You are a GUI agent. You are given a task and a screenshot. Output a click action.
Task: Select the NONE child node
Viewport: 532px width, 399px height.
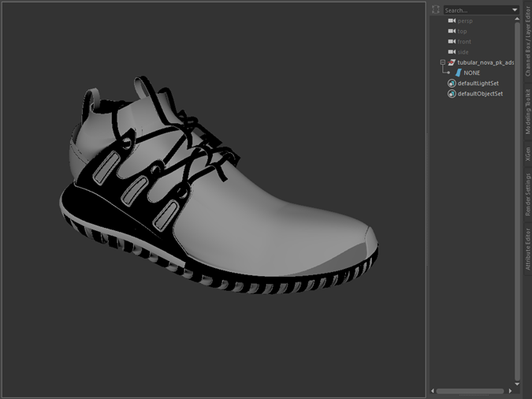(x=471, y=73)
